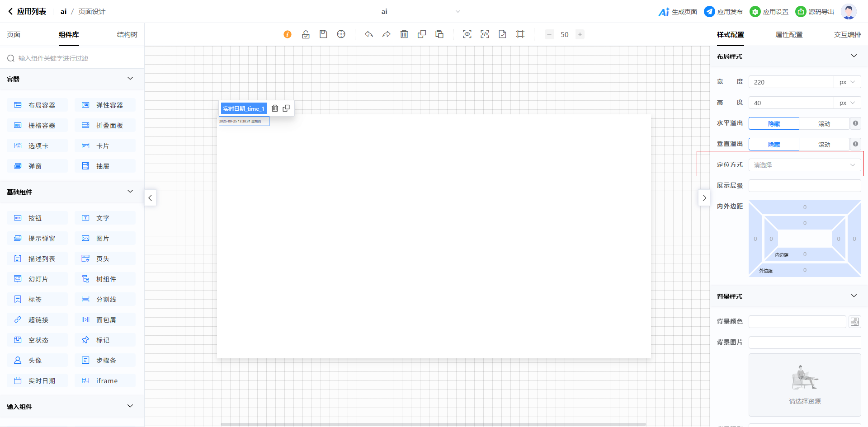Viewport: 868px width, 427px height.
Task: Set 垂直溢出 to 滚动
Action: coord(824,145)
